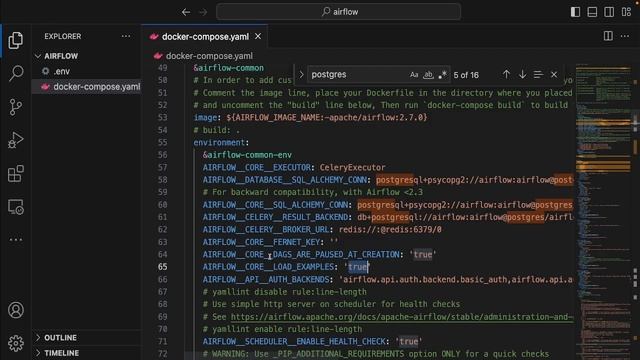Toggle Match Case in find widget

[414, 75]
